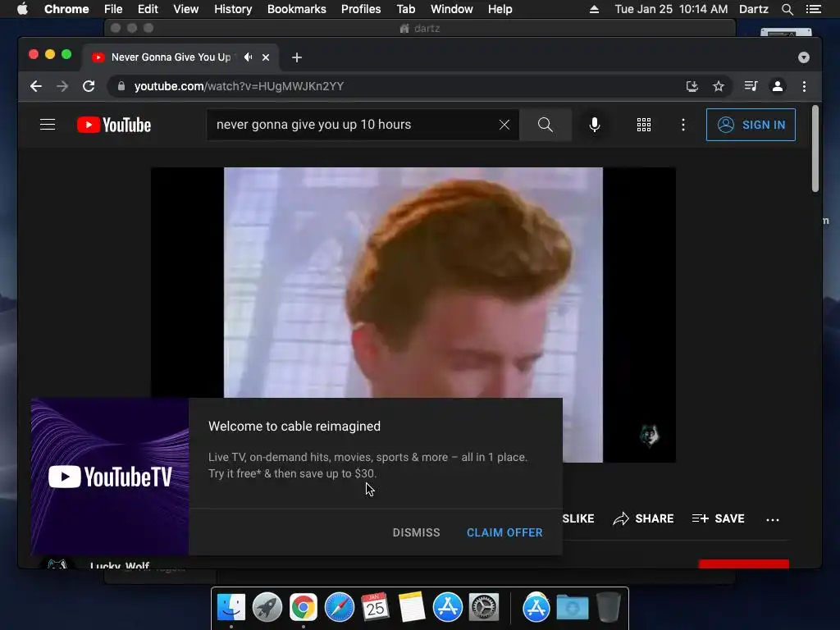This screenshot has height=630, width=840.
Task: Open Chrome's three-dot menu
Action: click(x=804, y=86)
